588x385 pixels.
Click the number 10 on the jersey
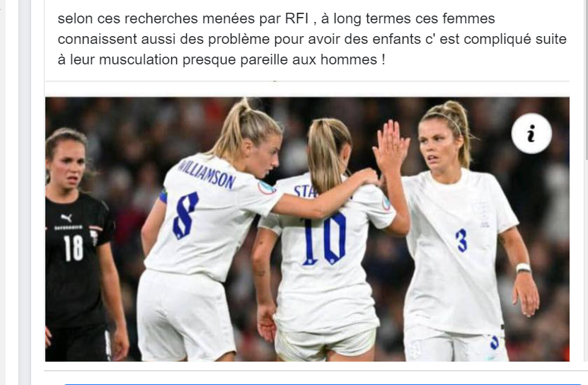(324, 238)
